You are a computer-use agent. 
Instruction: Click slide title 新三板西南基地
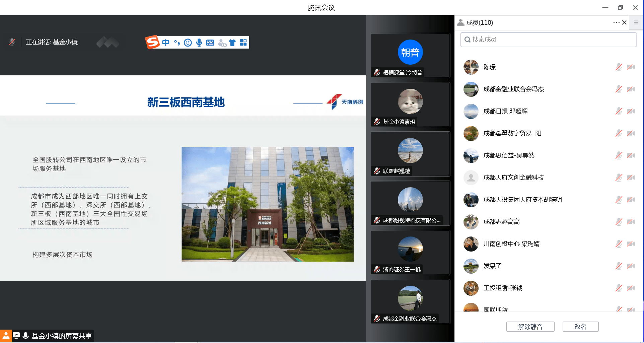[186, 102]
